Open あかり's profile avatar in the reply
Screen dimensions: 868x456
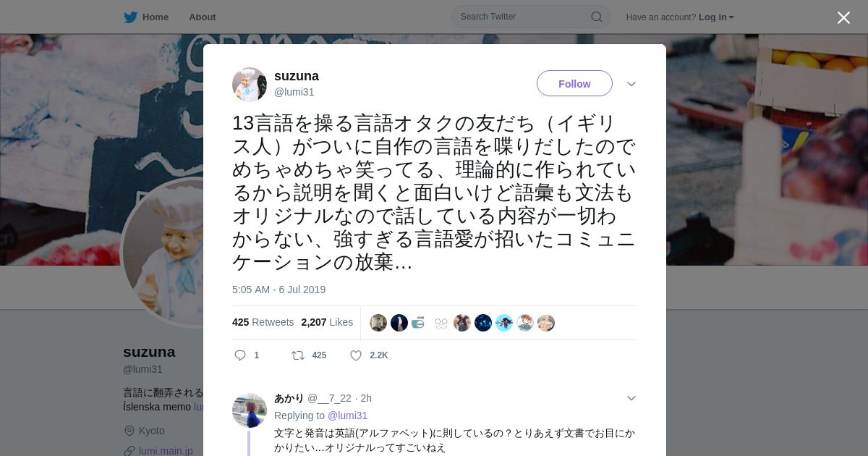[x=250, y=410]
